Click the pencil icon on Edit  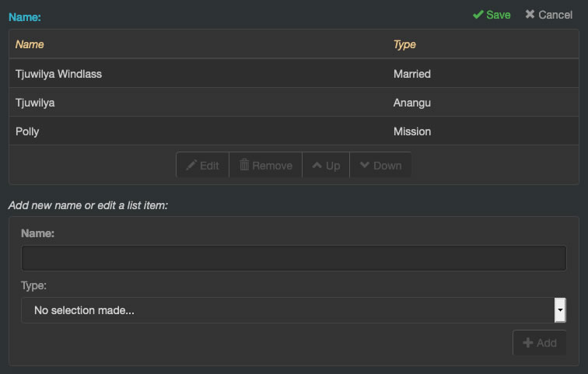(x=191, y=165)
